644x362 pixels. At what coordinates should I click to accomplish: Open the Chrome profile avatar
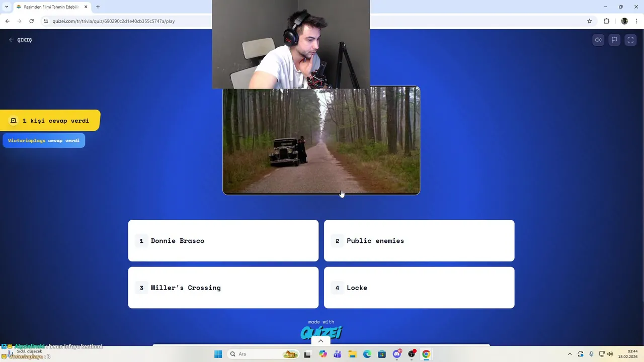pyautogui.click(x=624, y=21)
